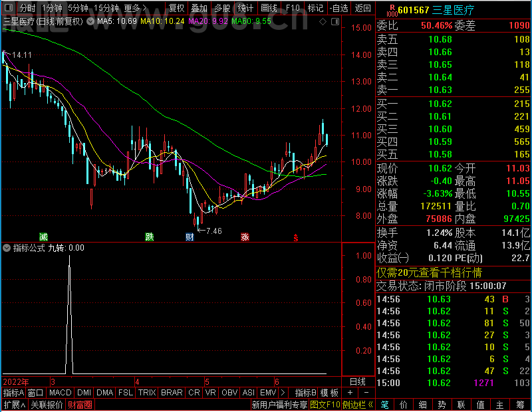The height and width of the screenshot is (412, 532).
Task: Switch to the 联 linkage tab
Action: (461, 405)
